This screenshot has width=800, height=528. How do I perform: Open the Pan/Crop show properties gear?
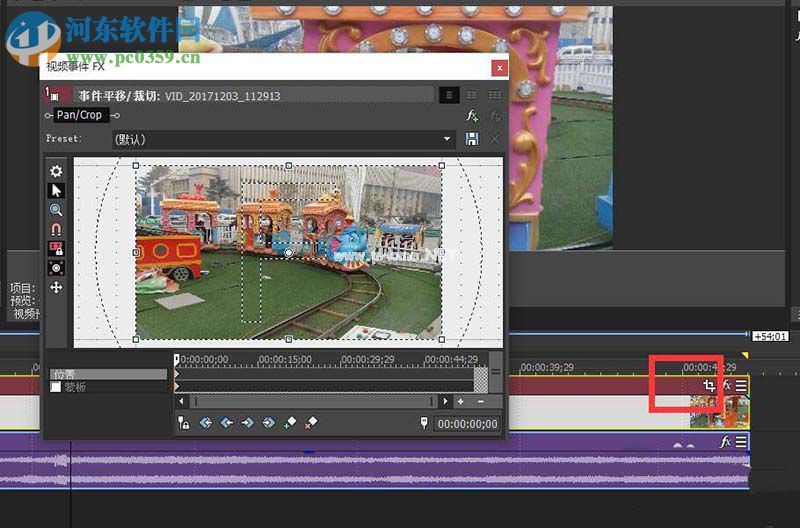coord(56,171)
